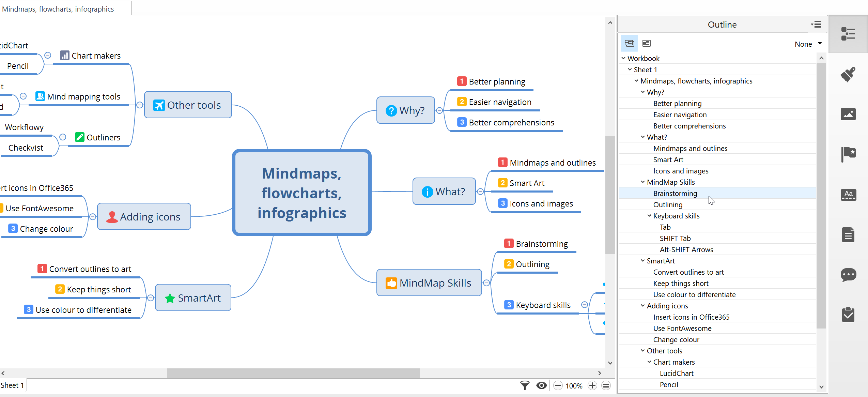
Task: Click the canvas vertical scrollbar thumb
Action: [610, 195]
